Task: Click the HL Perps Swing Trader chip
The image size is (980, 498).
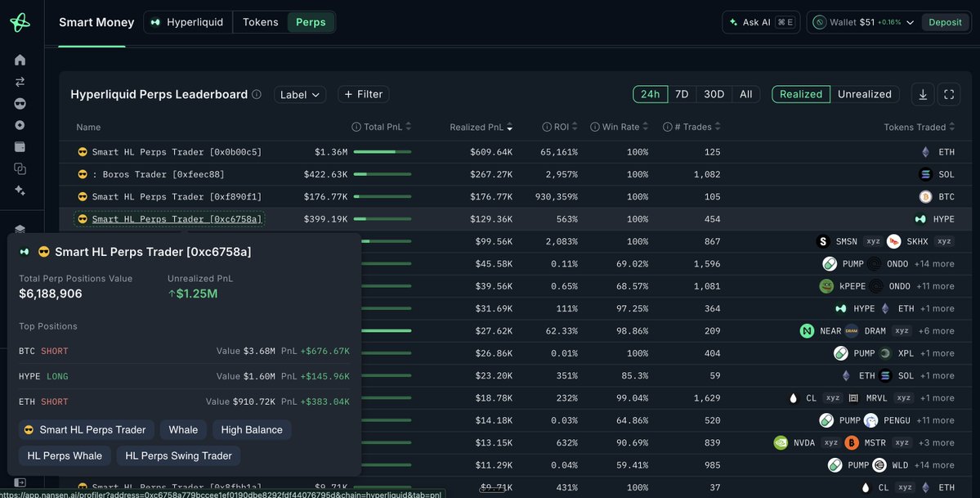Action: tap(178, 456)
